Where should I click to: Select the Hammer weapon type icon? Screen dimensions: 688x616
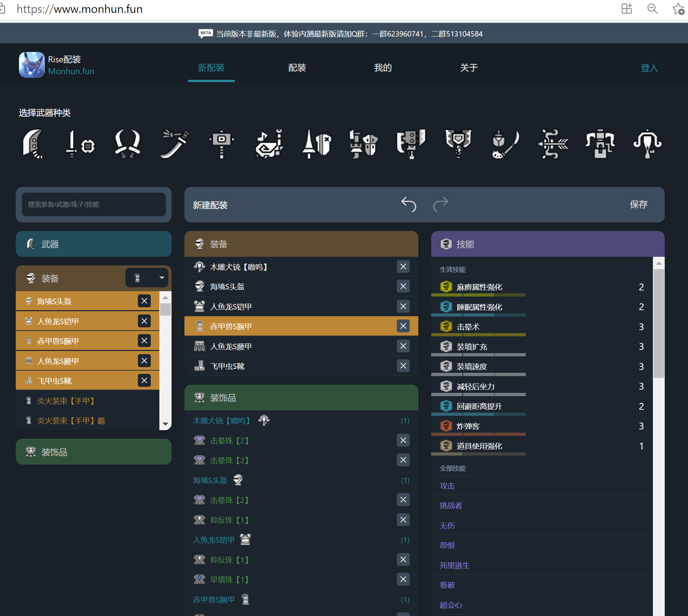[x=222, y=144]
